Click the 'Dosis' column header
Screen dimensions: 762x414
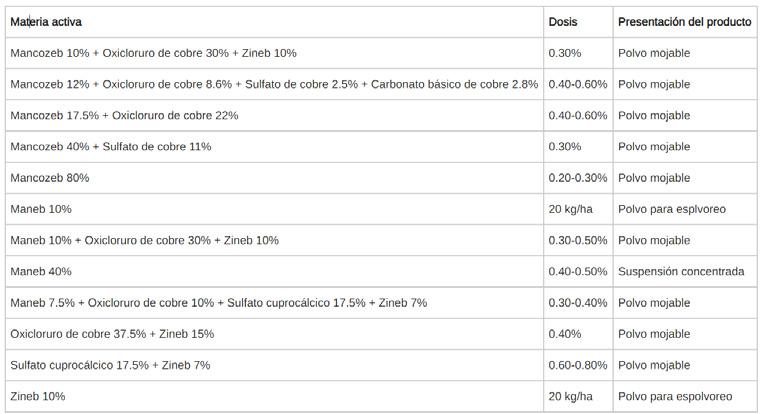(562, 21)
